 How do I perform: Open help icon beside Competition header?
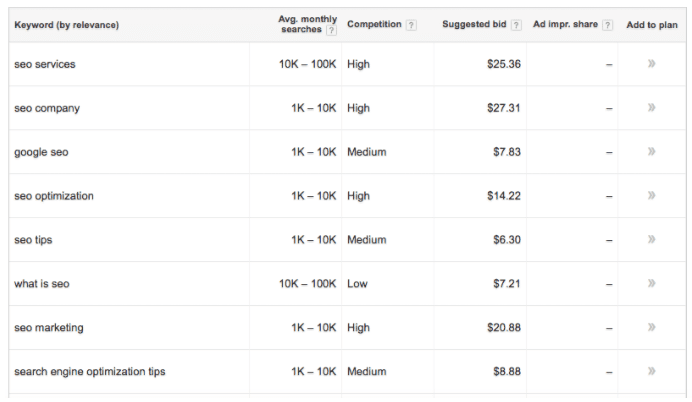pos(411,25)
